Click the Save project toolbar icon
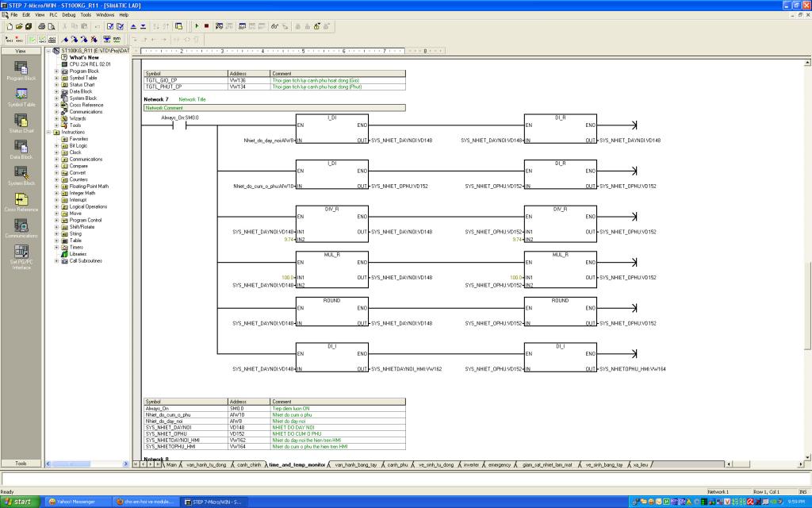The height and width of the screenshot is (508, 812). point(29,26)
